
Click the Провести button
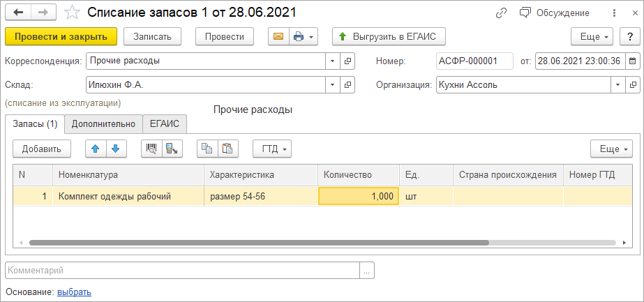click(x=225, y=36)
